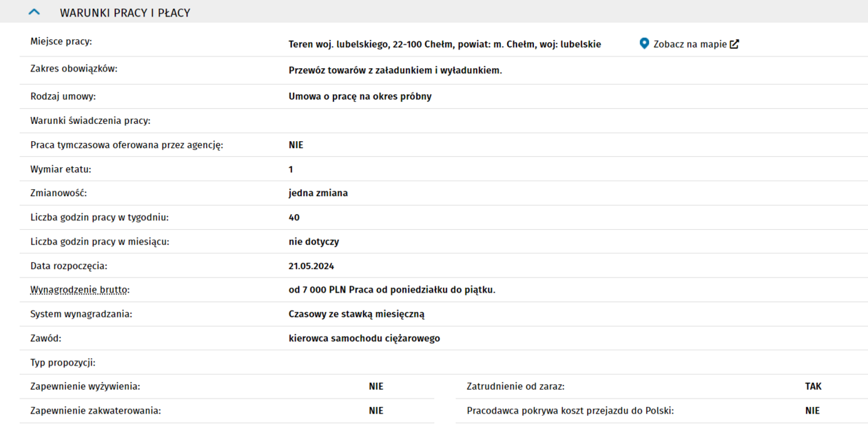Click the start date 21.05.2024
Viewport: 868px width, 444px height.
pos(311,266)
